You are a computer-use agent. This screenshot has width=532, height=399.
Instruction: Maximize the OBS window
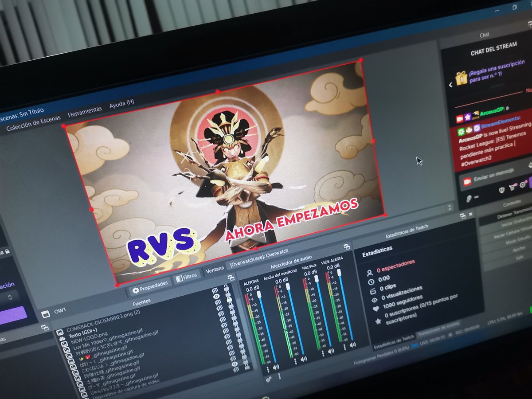coord(515,7)
